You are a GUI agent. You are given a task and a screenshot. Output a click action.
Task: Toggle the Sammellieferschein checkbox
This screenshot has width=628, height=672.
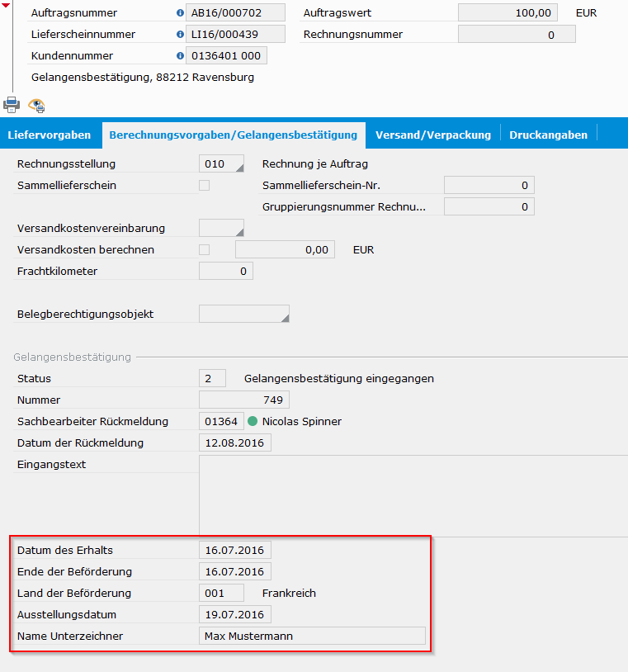(x=205, y=186)
